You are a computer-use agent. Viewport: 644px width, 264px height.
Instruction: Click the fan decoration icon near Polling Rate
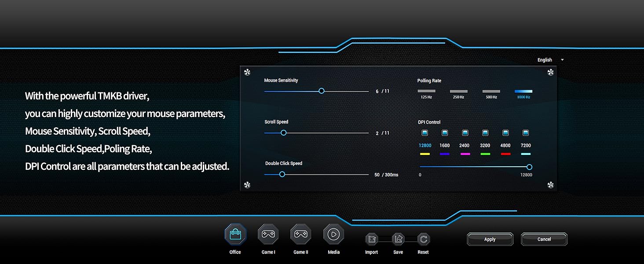tap(550, 72)
